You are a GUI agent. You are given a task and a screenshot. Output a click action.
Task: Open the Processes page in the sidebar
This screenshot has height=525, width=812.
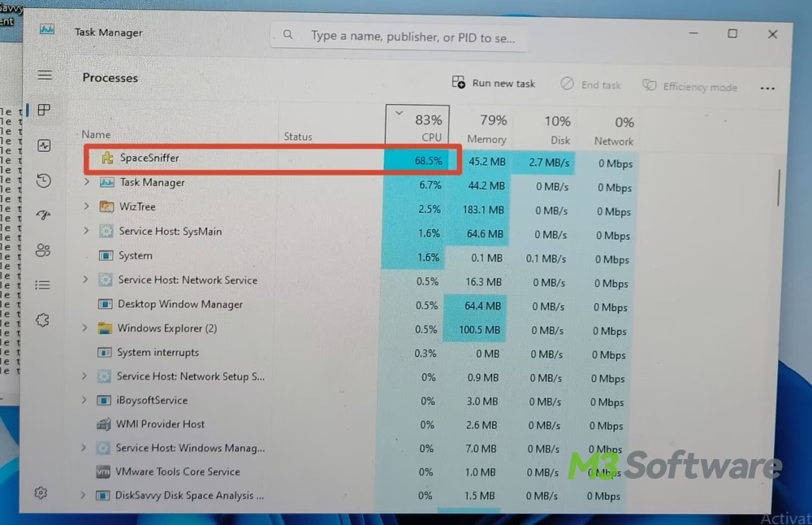(44, 110)
